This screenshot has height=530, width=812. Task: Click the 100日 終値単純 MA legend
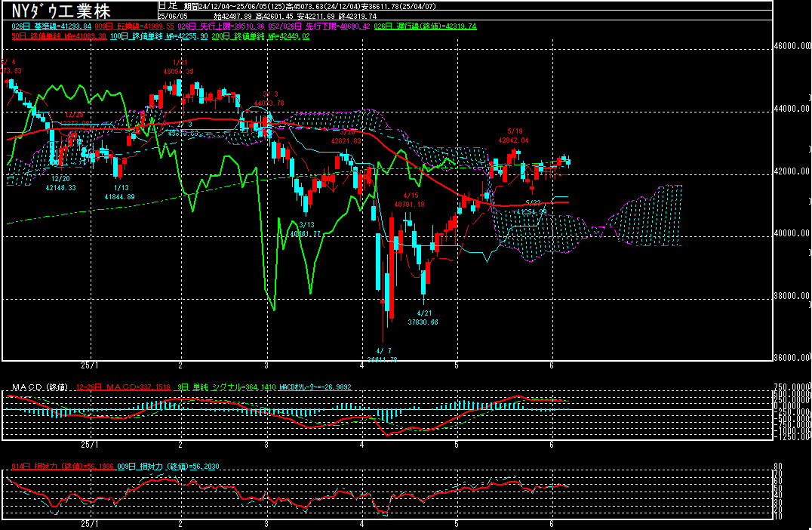159,36
